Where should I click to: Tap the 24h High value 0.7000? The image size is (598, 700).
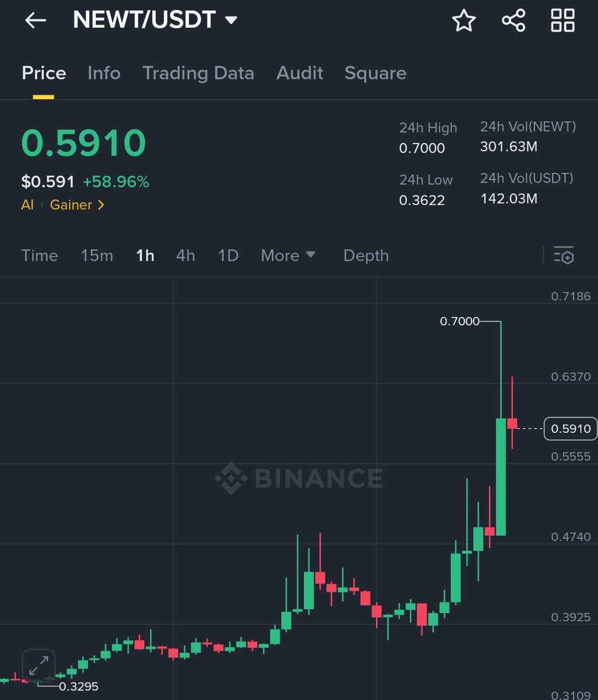(x=422, y=148)
